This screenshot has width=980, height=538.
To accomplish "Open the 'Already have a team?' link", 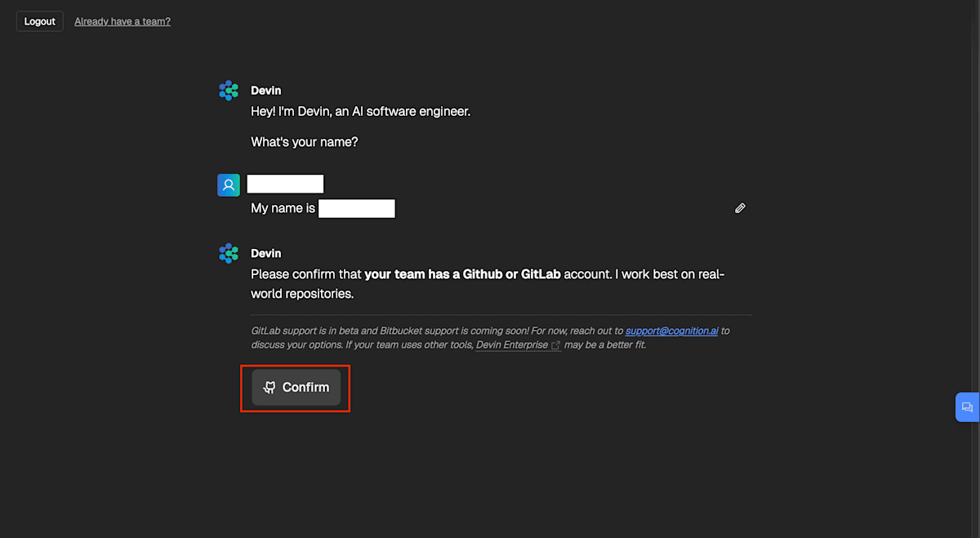I will pyautogui.click(x=122, y=21).
